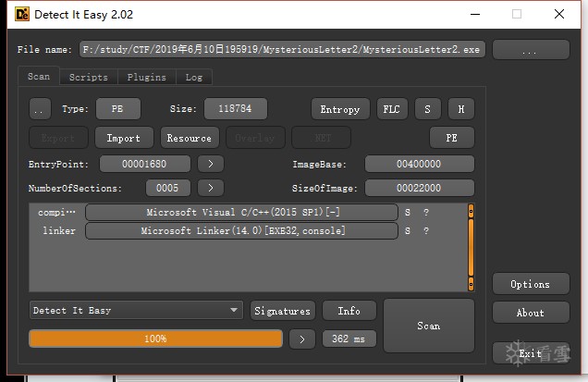Click the S icon on compiler row
The width and height of the screenshot is (588, 382).
click(x=408, y=213)
